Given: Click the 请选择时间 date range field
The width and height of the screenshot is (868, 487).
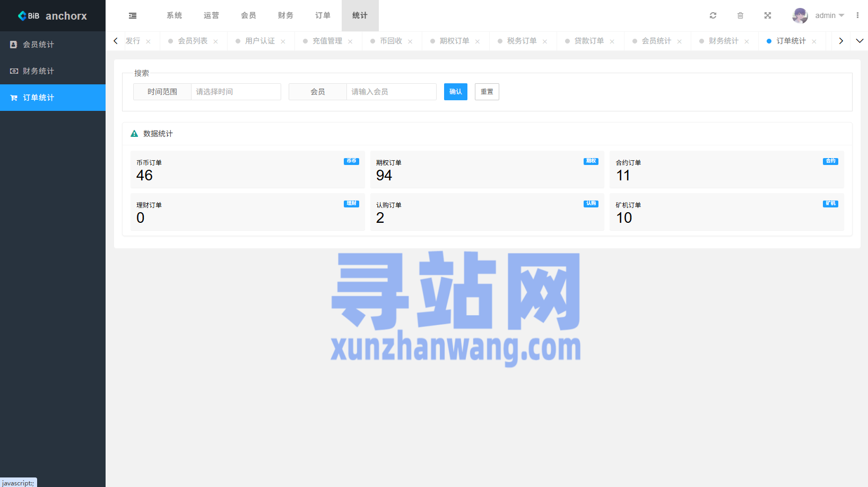Looking at the screenshot, I should tap(236, 92).
